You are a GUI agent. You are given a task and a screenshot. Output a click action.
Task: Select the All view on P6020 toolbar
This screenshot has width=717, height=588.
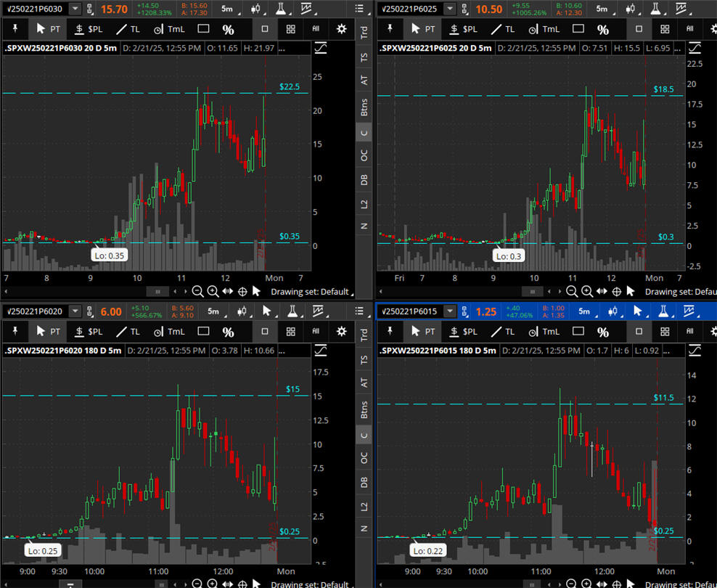316,332
